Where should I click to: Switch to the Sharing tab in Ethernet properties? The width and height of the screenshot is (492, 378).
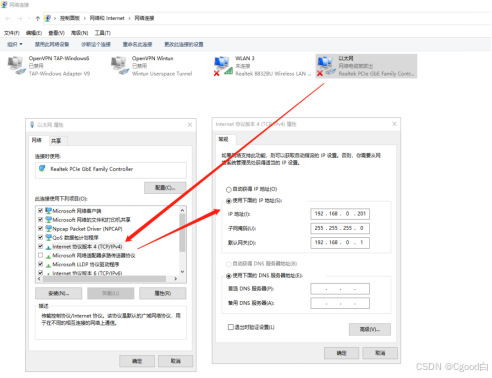[x=56, y=141]
